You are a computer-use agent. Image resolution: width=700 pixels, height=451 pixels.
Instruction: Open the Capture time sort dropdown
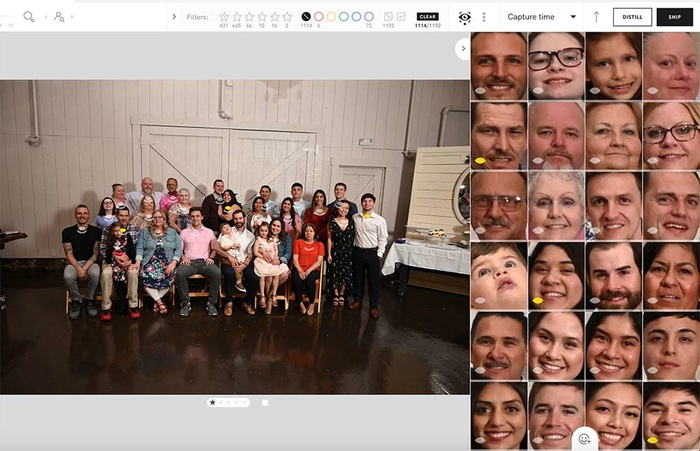coord(541,17)
